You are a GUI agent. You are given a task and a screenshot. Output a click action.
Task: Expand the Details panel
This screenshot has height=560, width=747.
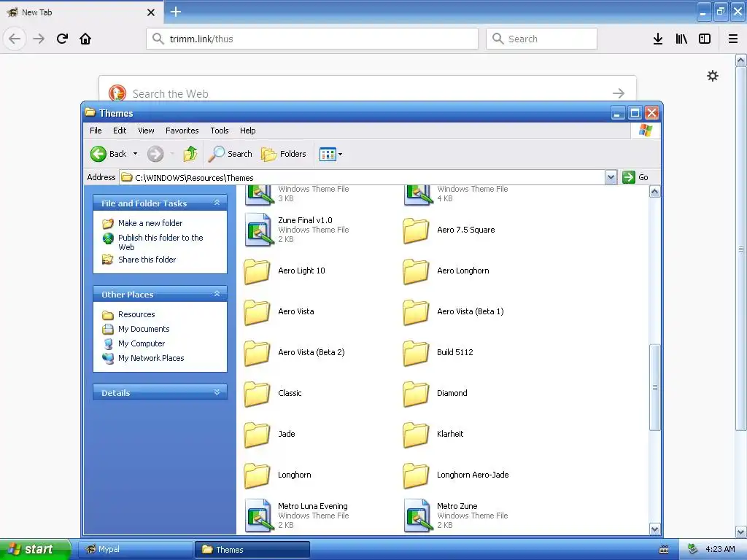click(x=217, y=392)
